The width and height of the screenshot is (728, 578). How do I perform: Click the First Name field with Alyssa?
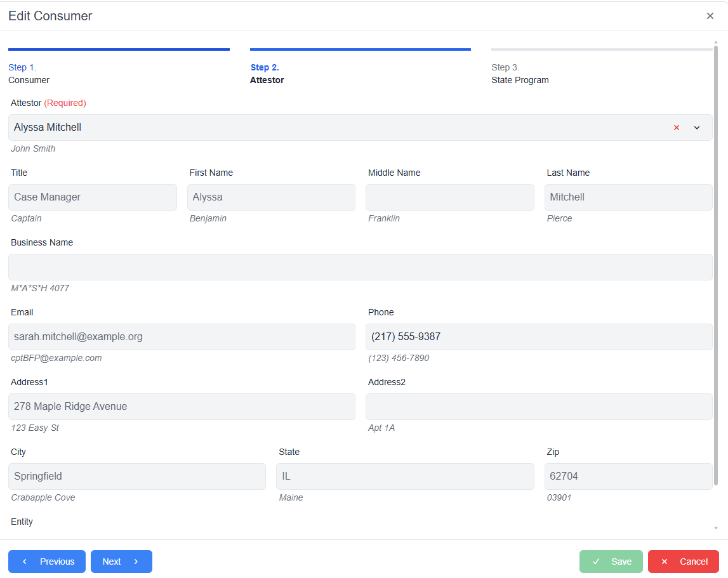[x=271, y=197]
